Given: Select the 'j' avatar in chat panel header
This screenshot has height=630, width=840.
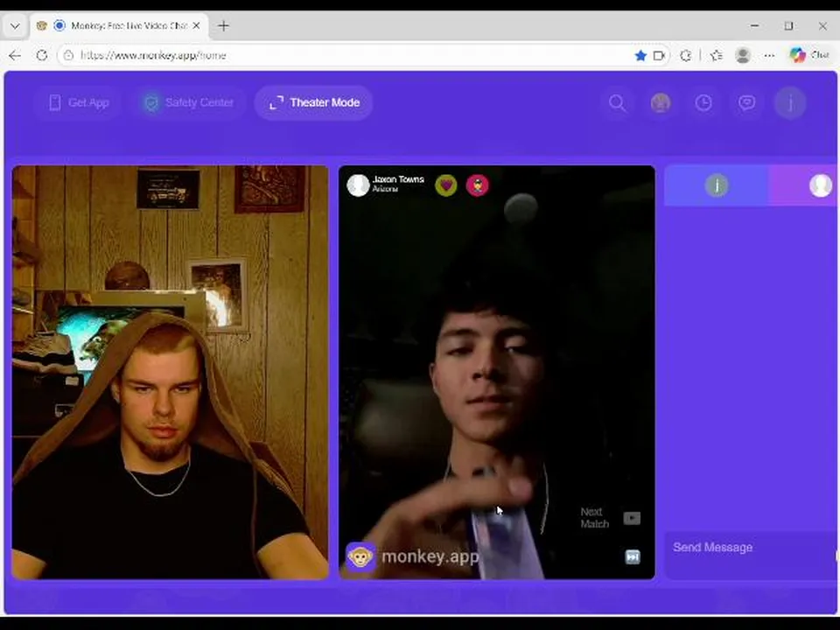Looking at the screenshot, I should tap(717, 185).
